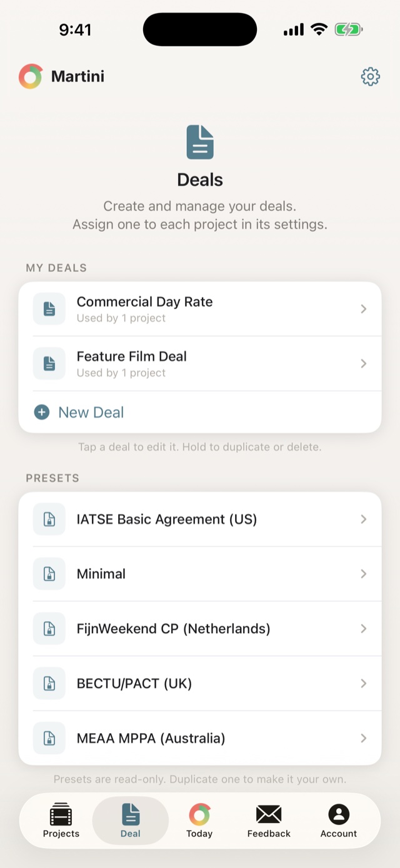This screenshot has height=868, width=400.
Task: Switch to the Today tab
Action: [199, 821]
